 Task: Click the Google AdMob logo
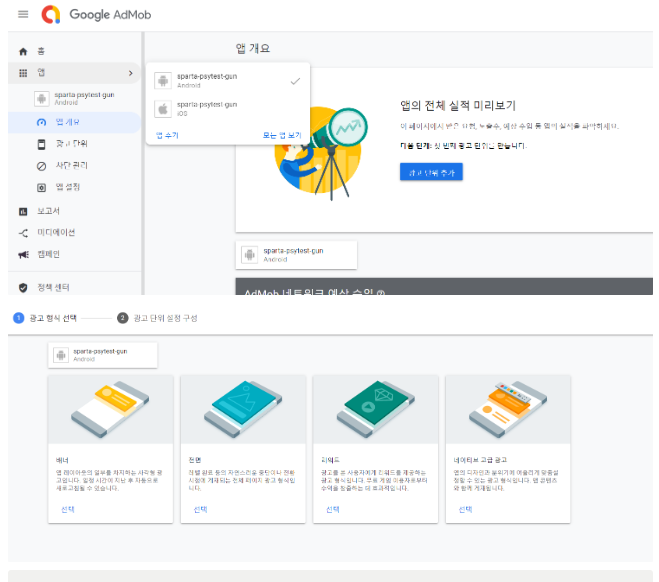point(96,14)
